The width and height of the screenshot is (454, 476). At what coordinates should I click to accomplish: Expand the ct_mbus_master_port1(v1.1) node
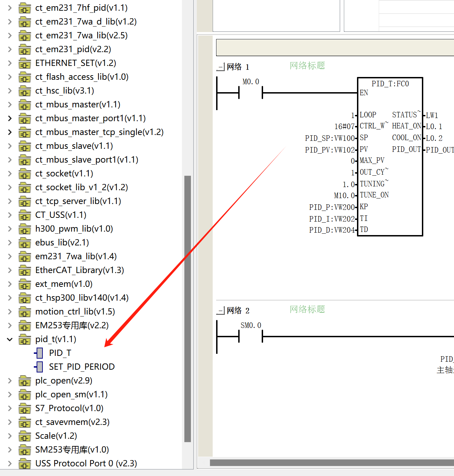point(10,118)
